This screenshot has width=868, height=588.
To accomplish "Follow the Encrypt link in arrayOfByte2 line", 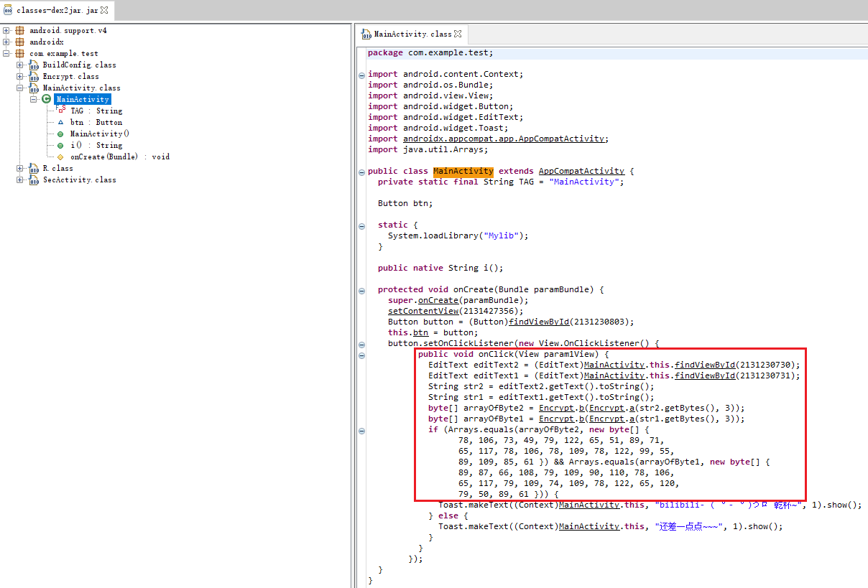I will click(x=556, y=408).
